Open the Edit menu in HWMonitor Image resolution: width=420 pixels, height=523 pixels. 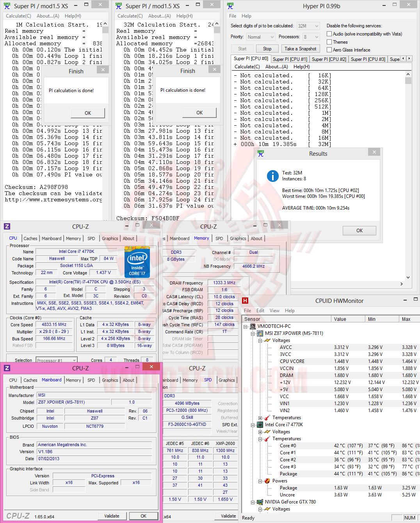pyautogui.click(x=260, y=311)
